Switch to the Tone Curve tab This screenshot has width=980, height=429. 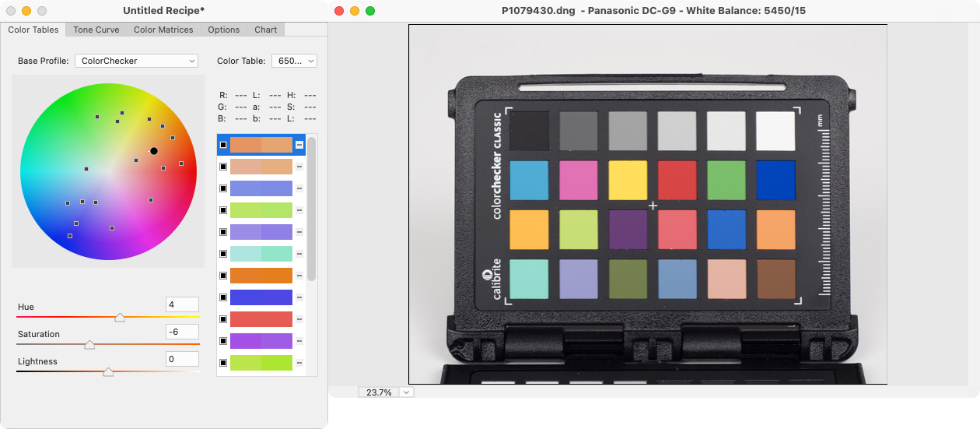pyautogui.click(x=96, y=30)
